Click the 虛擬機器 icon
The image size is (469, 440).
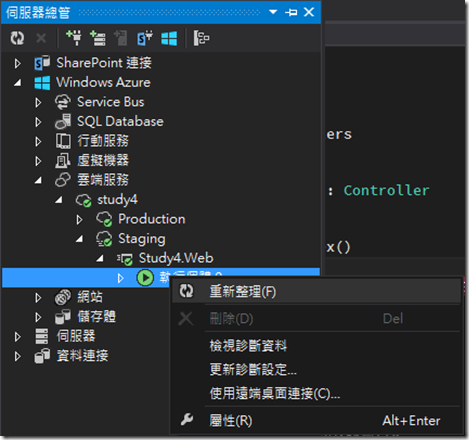63,160
